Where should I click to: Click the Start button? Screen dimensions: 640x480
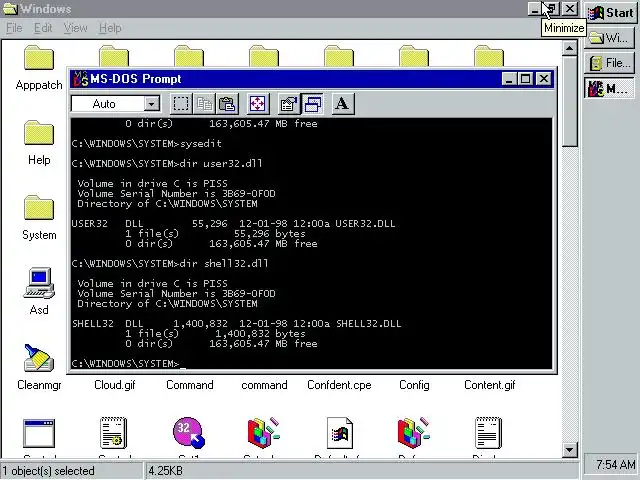tap(610, 13)
